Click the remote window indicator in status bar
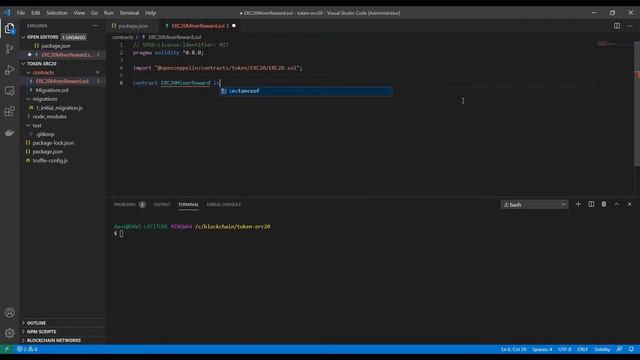The width and height of the screenshot is (640, 360). pos(6,349)
